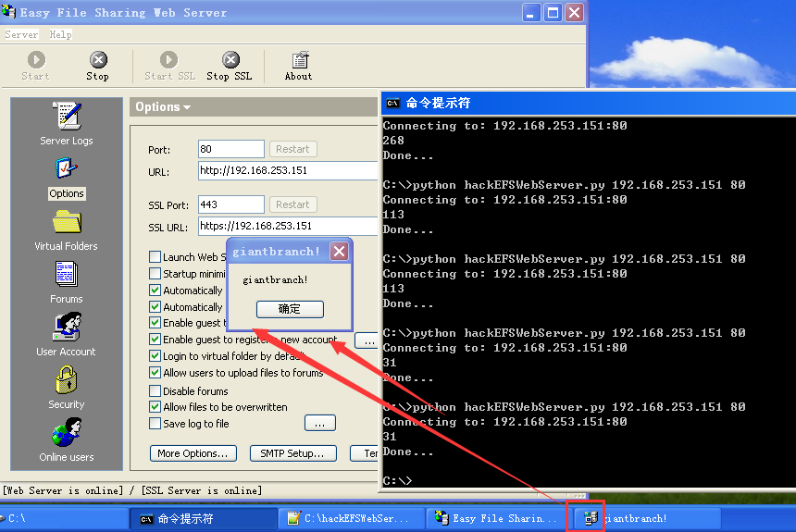The width and height of the screenshot is (796, 532).
Task: Click Restart button next to SSL Port
Action: click(x=292, y=204)
